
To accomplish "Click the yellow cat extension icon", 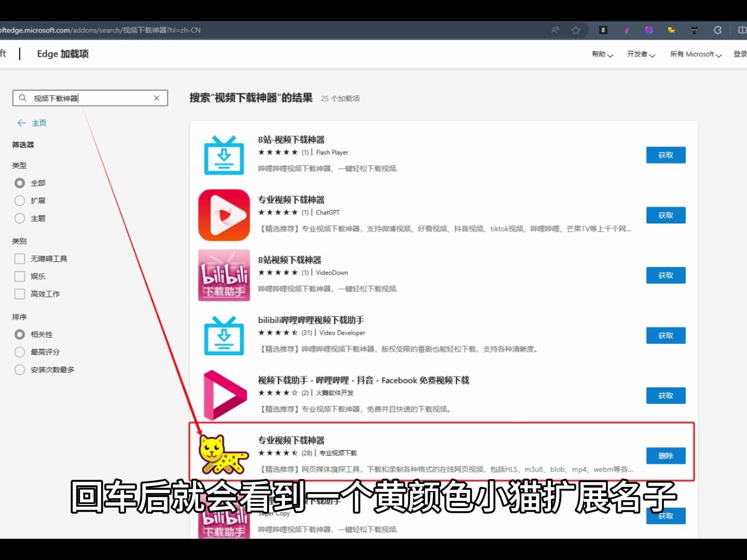I will (223, 455).
